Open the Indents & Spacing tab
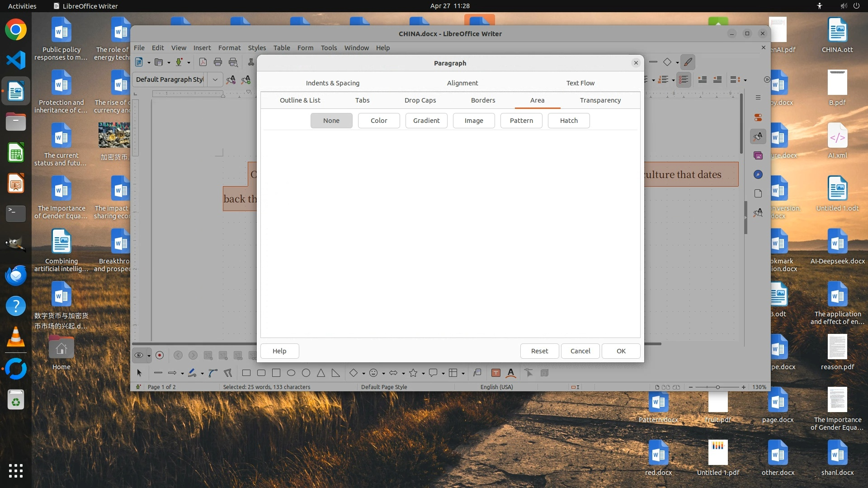Viewport: 868px width, 488px height. tap(332, 83)
